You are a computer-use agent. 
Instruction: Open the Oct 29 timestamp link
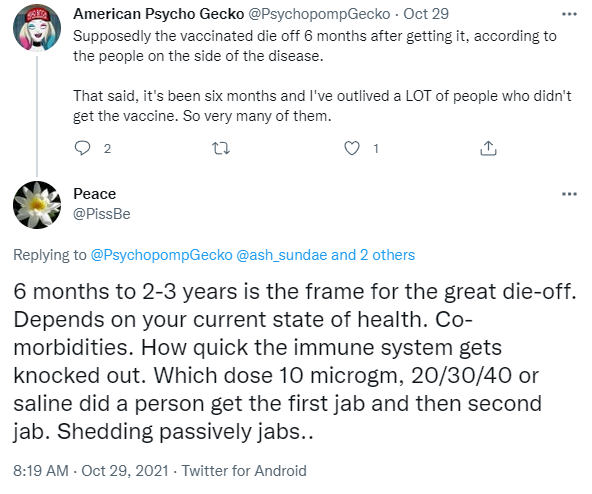click(426, 14)
